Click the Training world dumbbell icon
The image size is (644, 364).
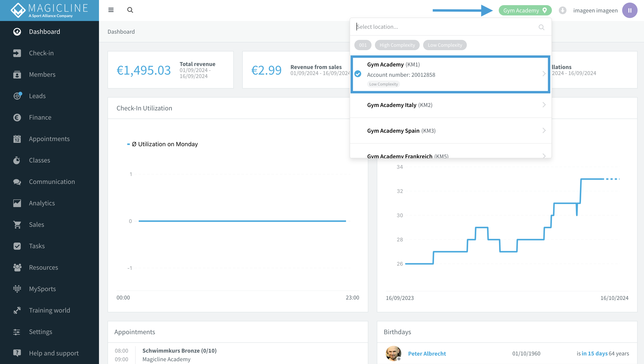pyautogui.click(x=17, y=310)
